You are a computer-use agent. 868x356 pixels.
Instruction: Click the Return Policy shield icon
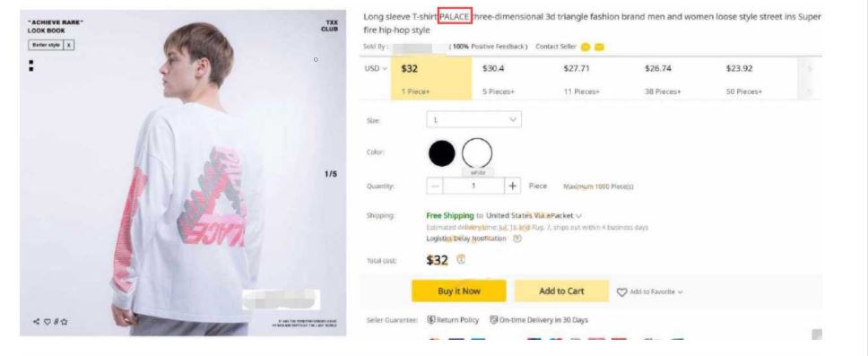[431, 320]
